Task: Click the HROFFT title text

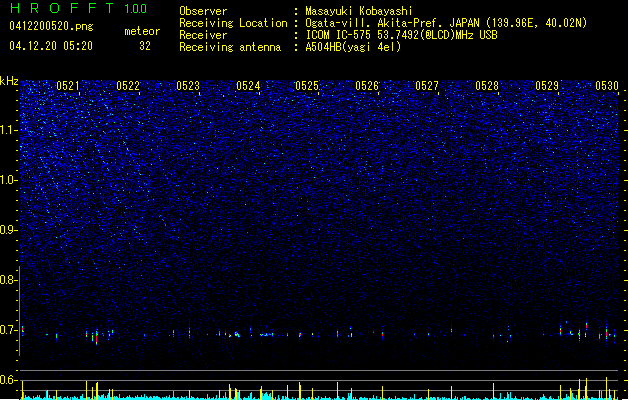Action: pos(62,8)
